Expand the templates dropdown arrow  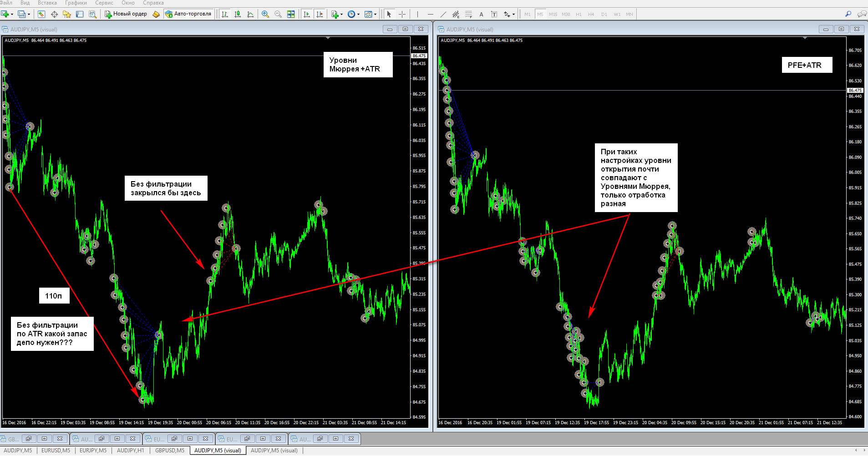[x=375, y=14]
